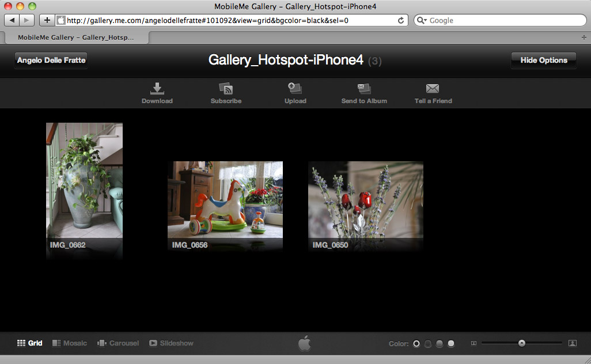This screenshot has height=364, width=591.
Task: Click the Google search field
Action: (500, 20)
